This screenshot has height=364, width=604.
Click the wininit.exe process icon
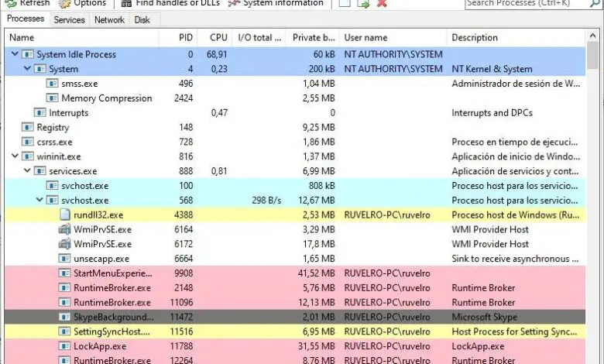27,156
